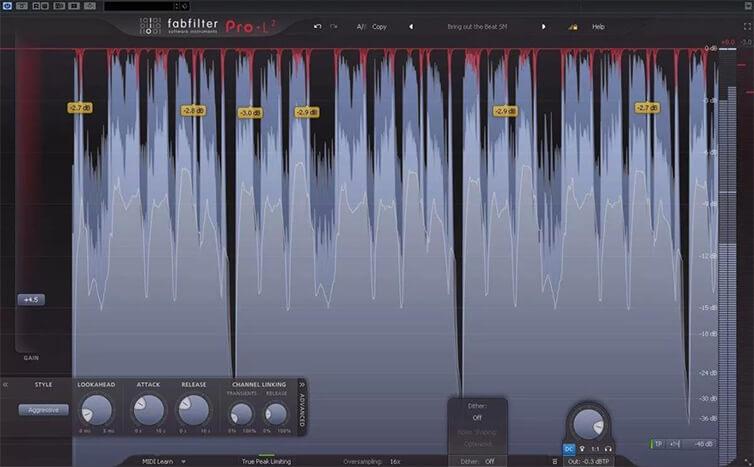The height and width of the screenshot is (467, 754).
Task: Open the -46 dB meter scale selector
Action: pyautogui.click(x=703, y=444)
